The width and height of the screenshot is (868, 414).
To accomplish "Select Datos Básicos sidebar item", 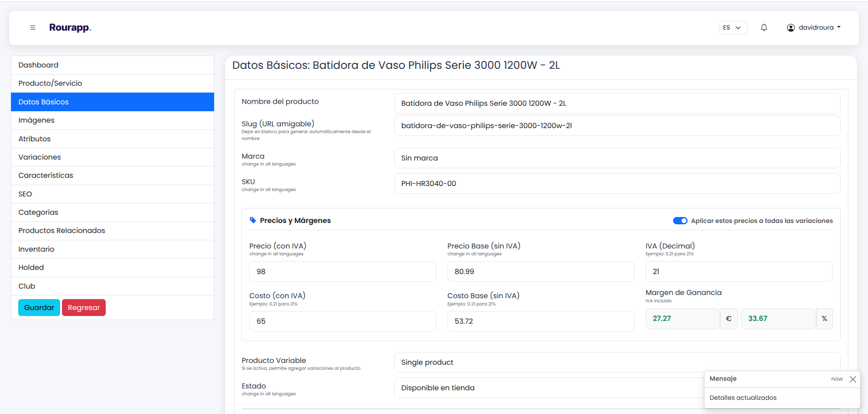I will click(x=113, y=102).
